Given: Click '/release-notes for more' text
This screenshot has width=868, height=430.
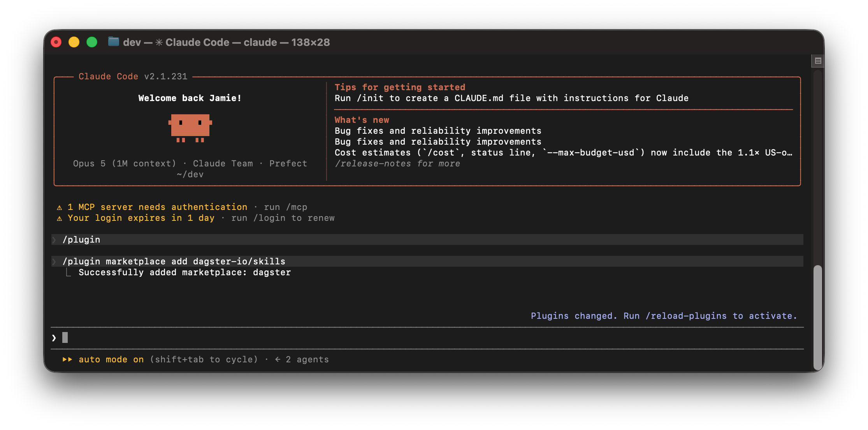Looking at the screenshot, I should (397, 164).
